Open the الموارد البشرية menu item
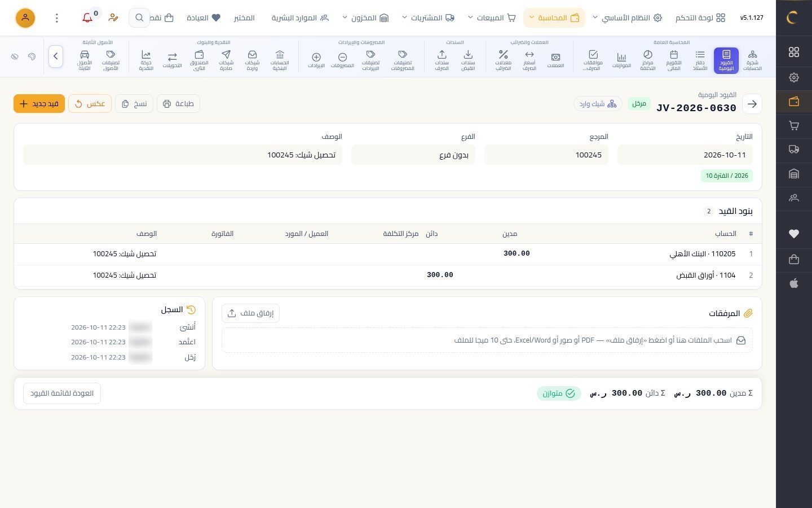 (300, 18)
